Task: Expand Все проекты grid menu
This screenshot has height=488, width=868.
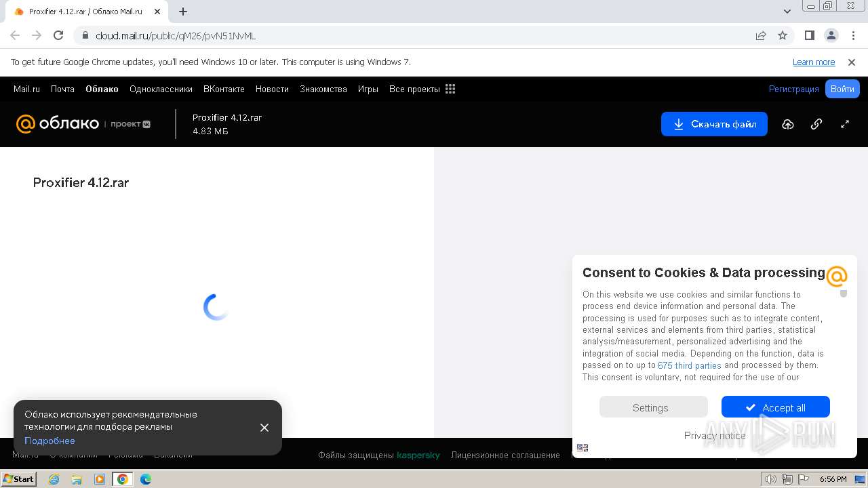Action: 422,89
